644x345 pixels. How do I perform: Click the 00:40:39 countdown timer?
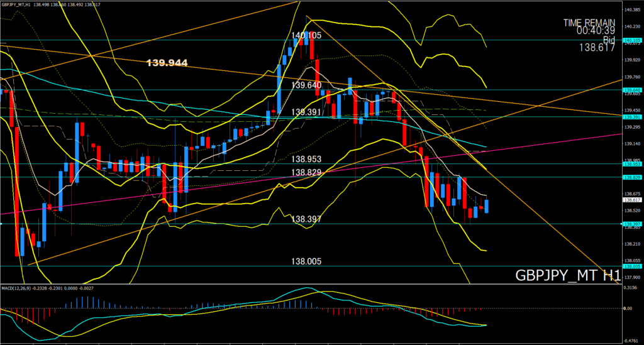click(x=596, y=30)
